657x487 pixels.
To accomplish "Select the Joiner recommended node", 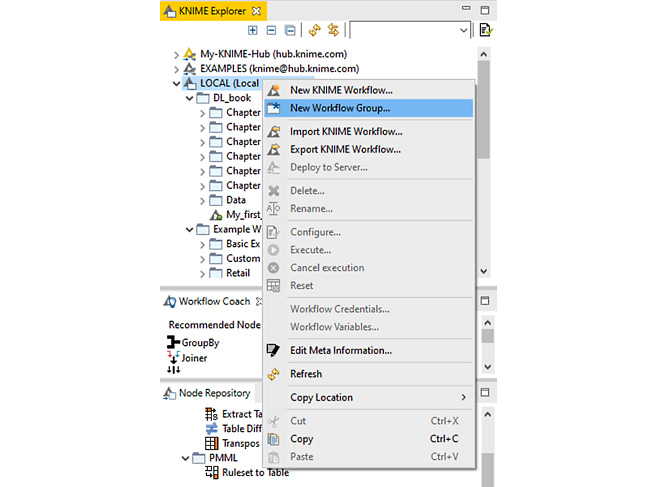I will 187,358.
